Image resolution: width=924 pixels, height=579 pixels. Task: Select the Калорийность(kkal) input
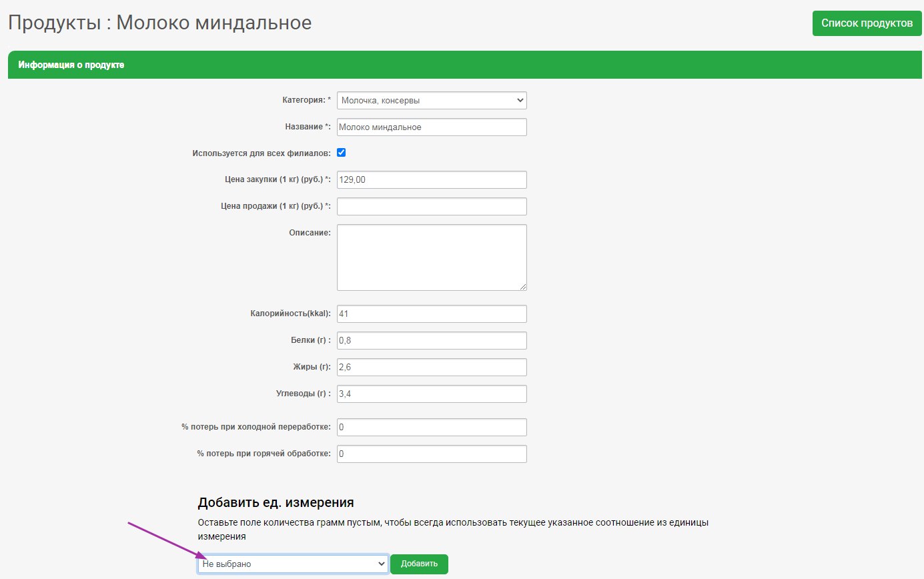coord(432,314)
